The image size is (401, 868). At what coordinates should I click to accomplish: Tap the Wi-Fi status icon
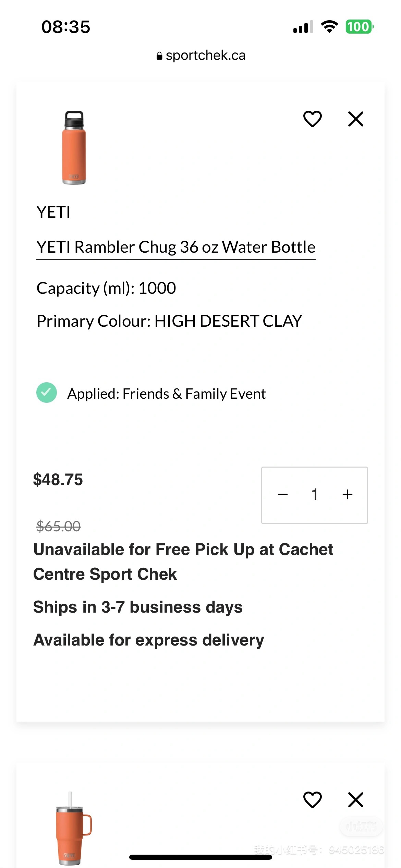click(329, 27)
